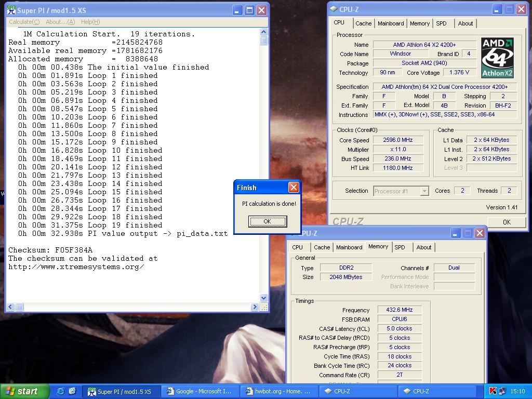
Task: Click the Channels # value Dual
Action: click(454, 268)
